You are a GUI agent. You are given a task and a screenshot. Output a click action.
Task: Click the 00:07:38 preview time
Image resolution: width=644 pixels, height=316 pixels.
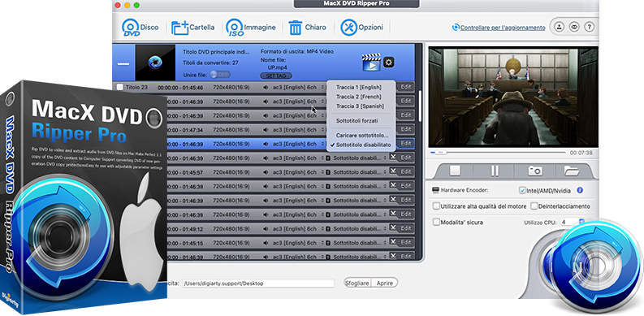[x=581, y=153]
